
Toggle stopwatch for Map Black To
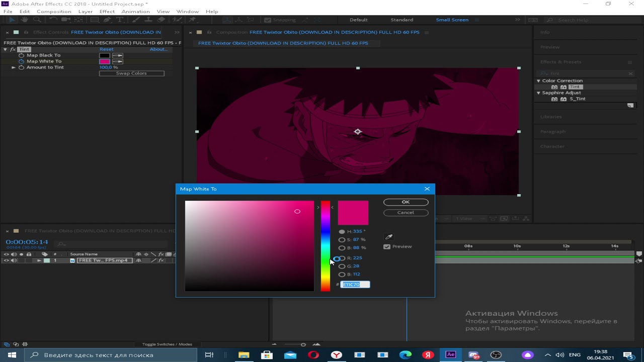click(21, 55)
